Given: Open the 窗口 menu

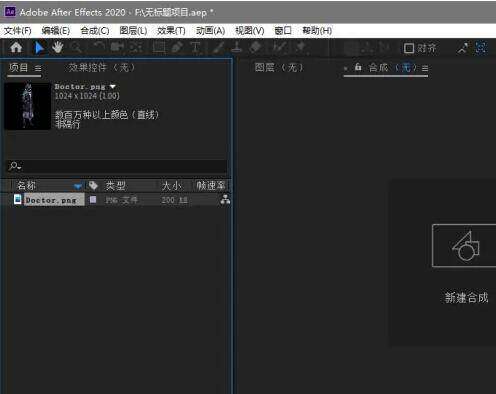Looking at the screenshot, I should [x=283, y=31].
